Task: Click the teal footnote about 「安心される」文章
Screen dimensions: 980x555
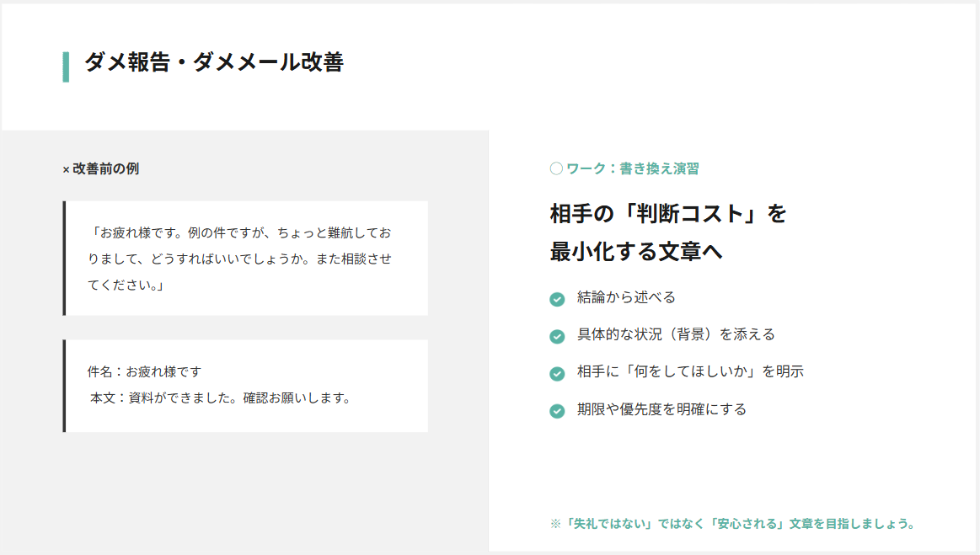Action: 732,524
